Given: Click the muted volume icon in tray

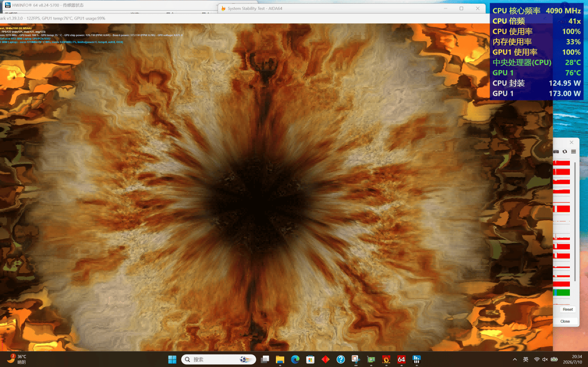Looking at the screenshot, I should point(545,360).
